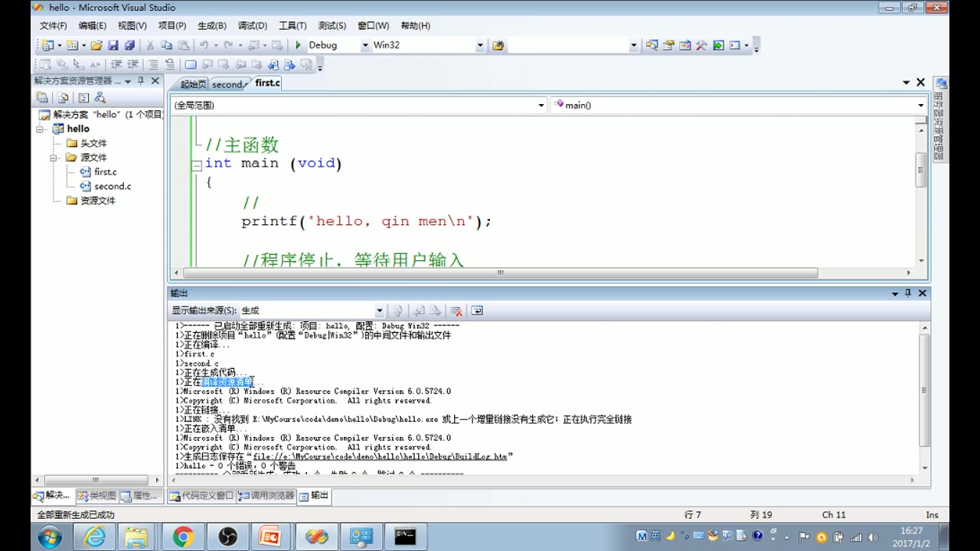Open Chrome from the Windows taskbar
980x551 pixels.
pyautogui.click(x=182, y=536)
